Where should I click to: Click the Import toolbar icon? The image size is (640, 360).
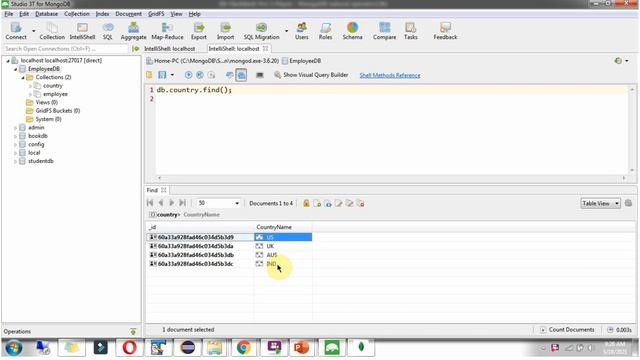225,31
